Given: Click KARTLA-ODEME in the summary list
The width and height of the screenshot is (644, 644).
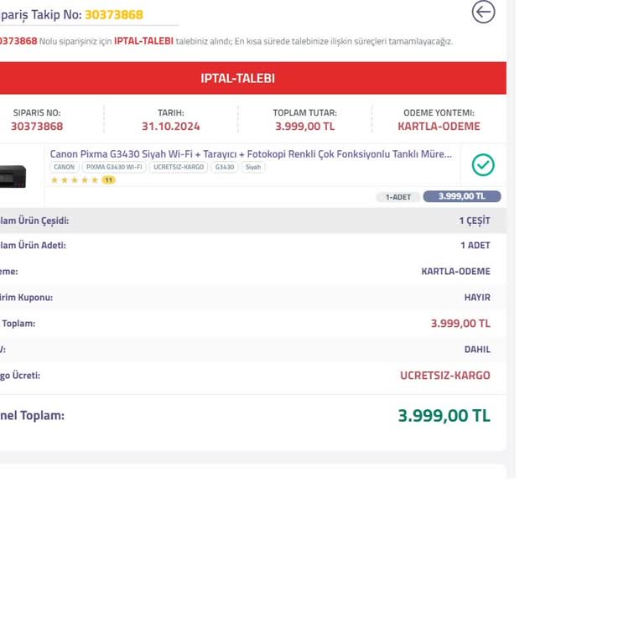Looking at the screenshot, I should pyautogui.click(x=456, y=272).
